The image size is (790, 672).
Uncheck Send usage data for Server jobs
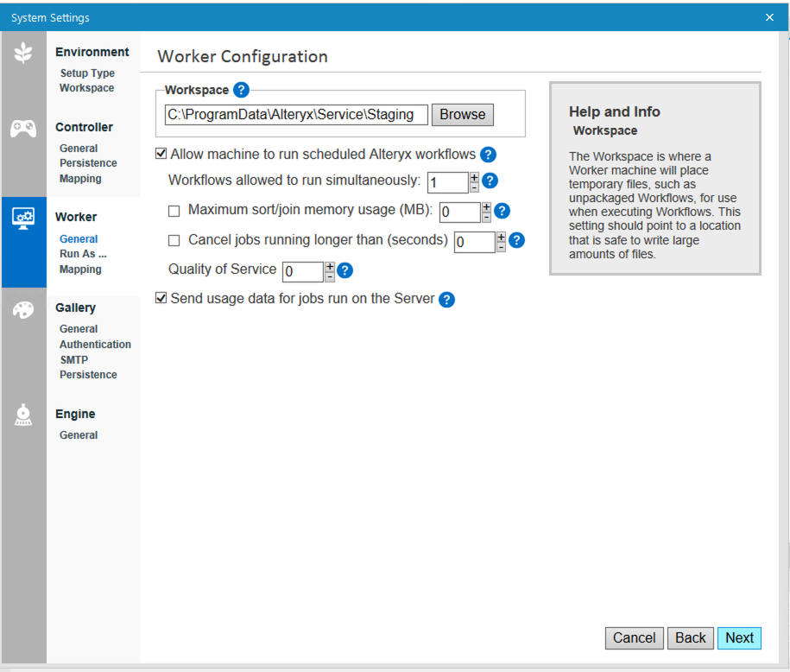pos(161,297)
